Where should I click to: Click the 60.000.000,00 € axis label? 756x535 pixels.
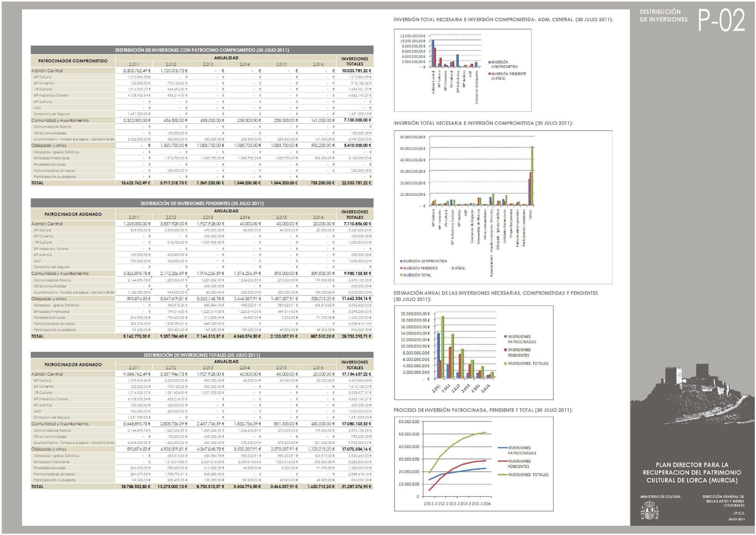412,137
